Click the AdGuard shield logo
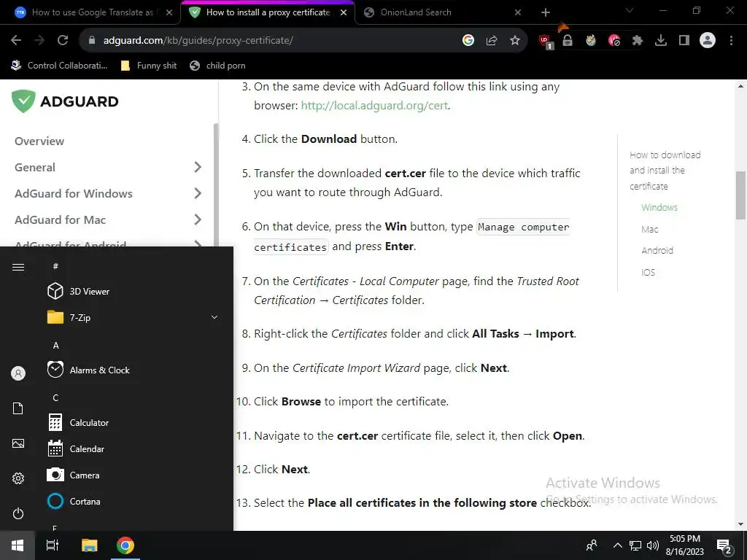 coord(23,101)
